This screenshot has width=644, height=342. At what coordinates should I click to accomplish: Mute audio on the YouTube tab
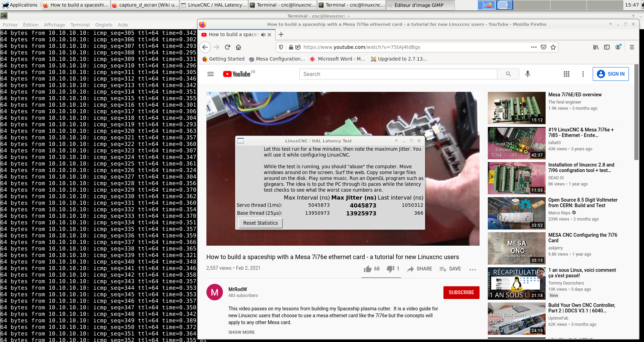[x=263, y=34]
